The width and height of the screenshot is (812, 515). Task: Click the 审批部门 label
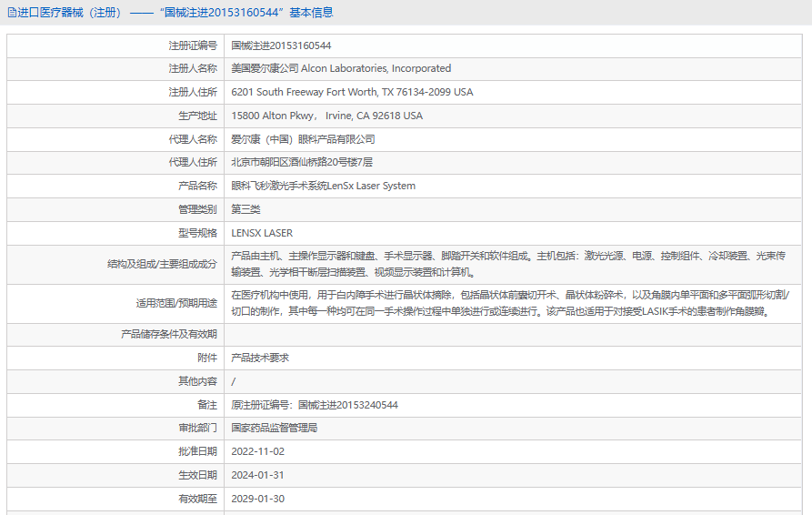click(198, 428)
